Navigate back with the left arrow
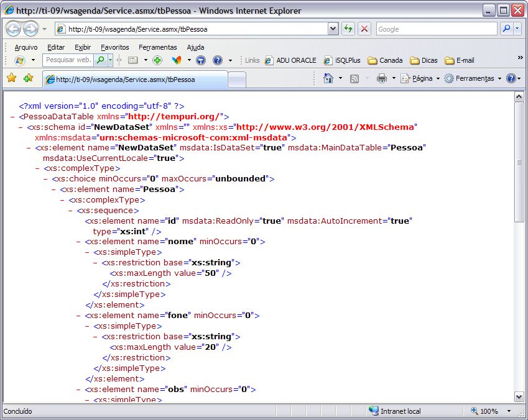This screenshot has height=420, width=528. point(13,29)
